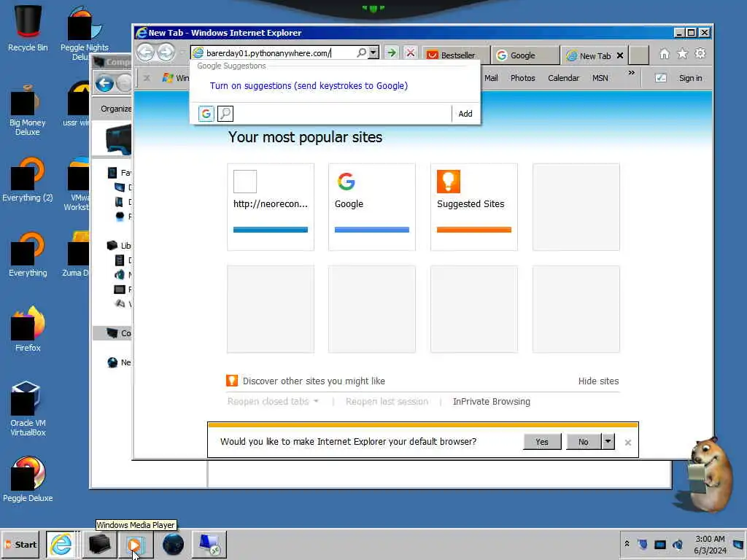Click the red Stop loading button

pos(410,52)
